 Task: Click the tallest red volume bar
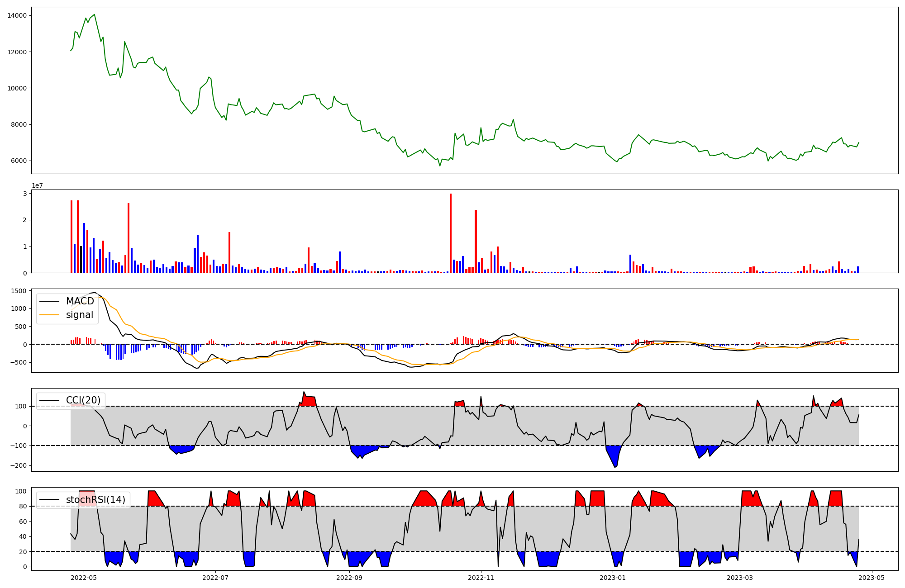tap(451, 233)
